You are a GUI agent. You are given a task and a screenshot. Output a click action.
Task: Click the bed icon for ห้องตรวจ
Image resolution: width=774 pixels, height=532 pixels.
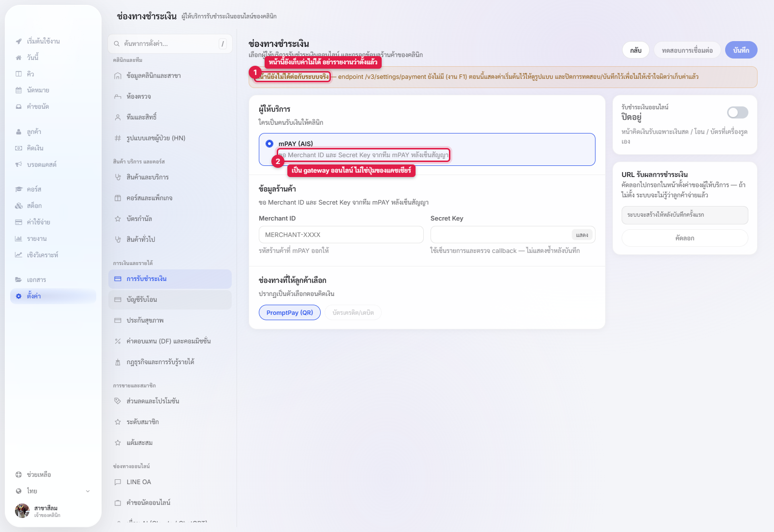tap(118, 97)
